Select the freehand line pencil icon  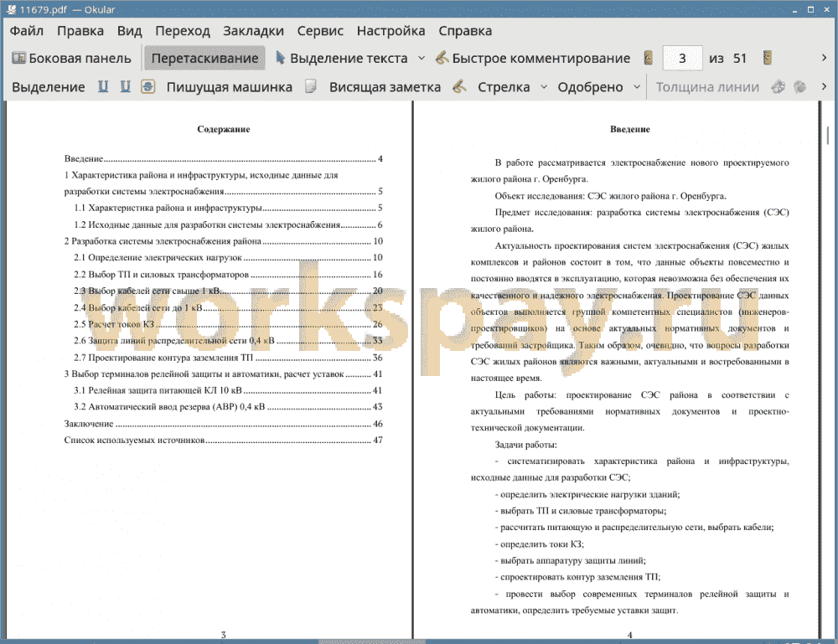(x=459, y=86)
